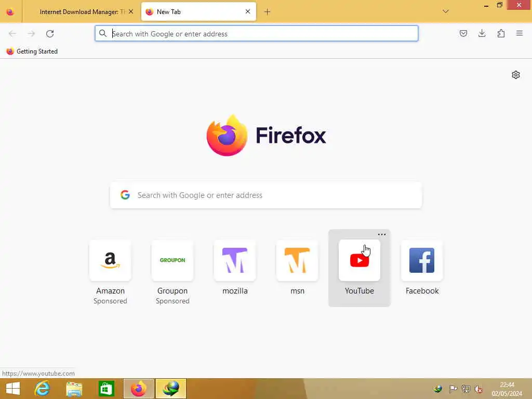Open a new tab with plus button
The height and width of the screenshot is (399, 532).
pyautogui.click(x=268, y=12)
